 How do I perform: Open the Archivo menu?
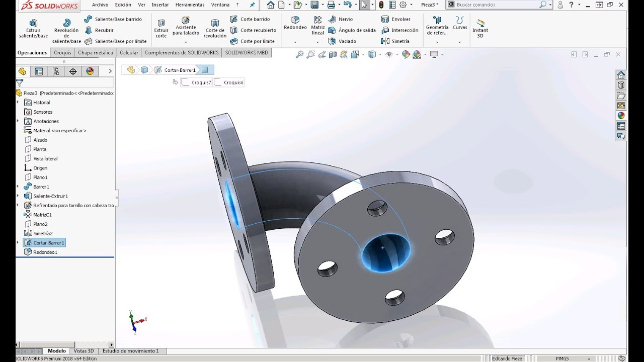pos(100,5)
